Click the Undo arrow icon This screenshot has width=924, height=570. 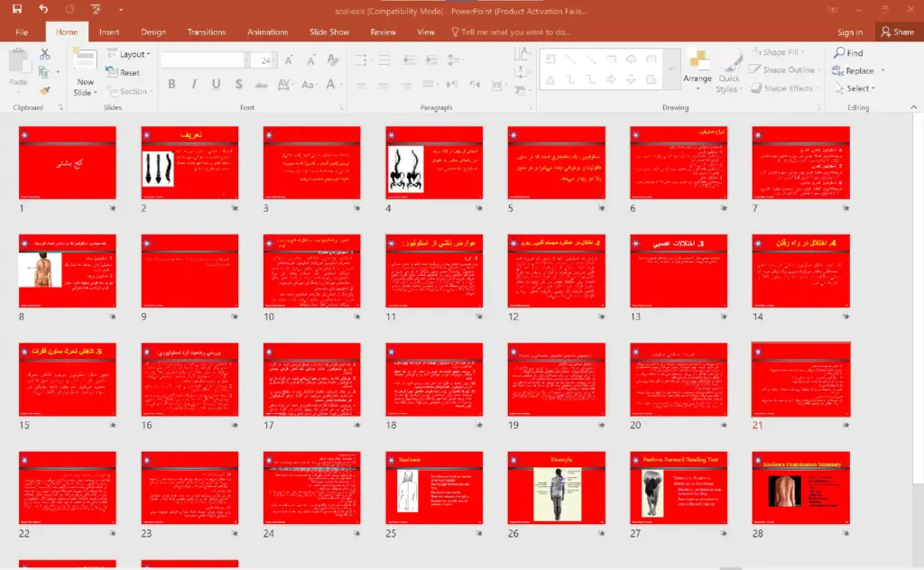[44, 9]
